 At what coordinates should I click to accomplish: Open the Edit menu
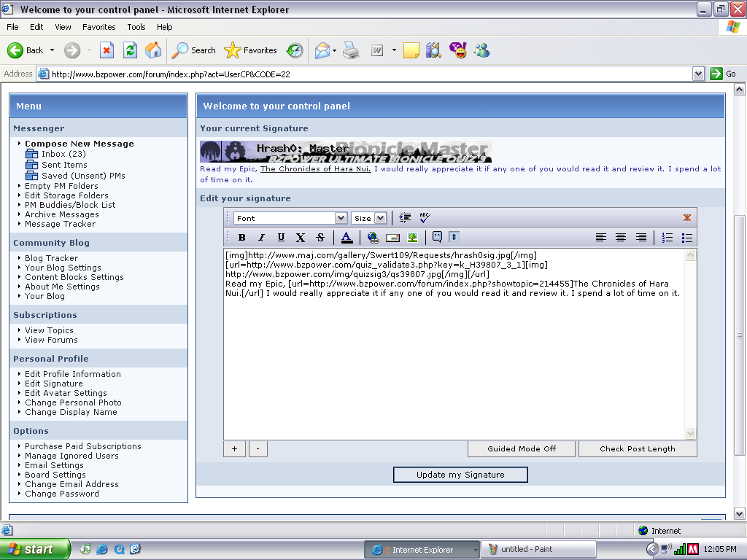[36, 27]
